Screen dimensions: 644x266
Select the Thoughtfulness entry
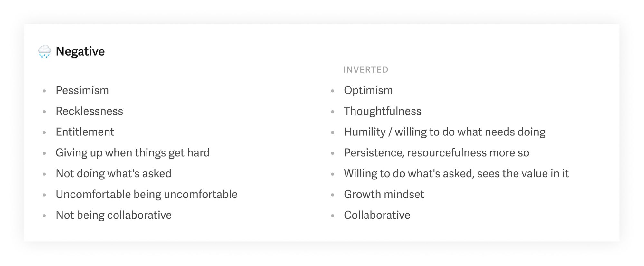pyautogui.click(x=383, y=111)
